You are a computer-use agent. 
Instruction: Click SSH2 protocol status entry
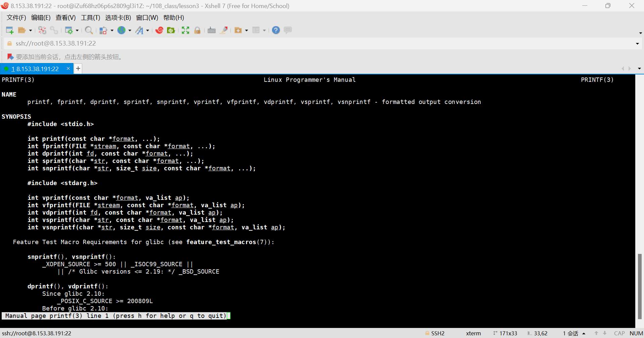[435, 333]
